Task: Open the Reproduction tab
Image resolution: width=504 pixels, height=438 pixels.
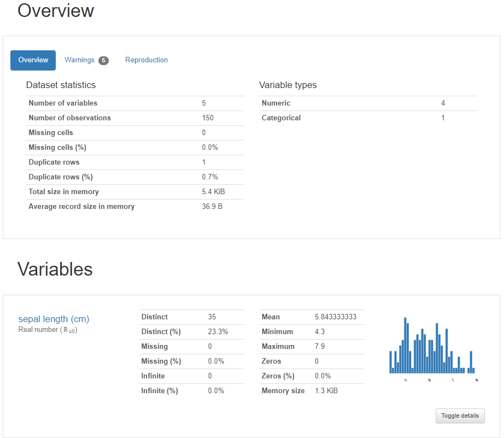Action: (x=146, y=60)
